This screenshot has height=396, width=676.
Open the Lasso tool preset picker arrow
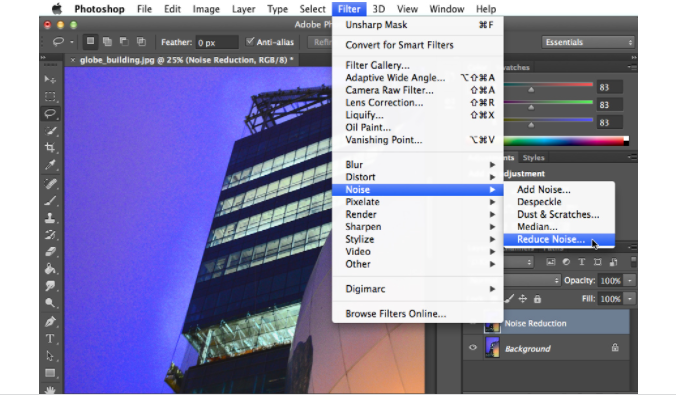coord(72,42)
